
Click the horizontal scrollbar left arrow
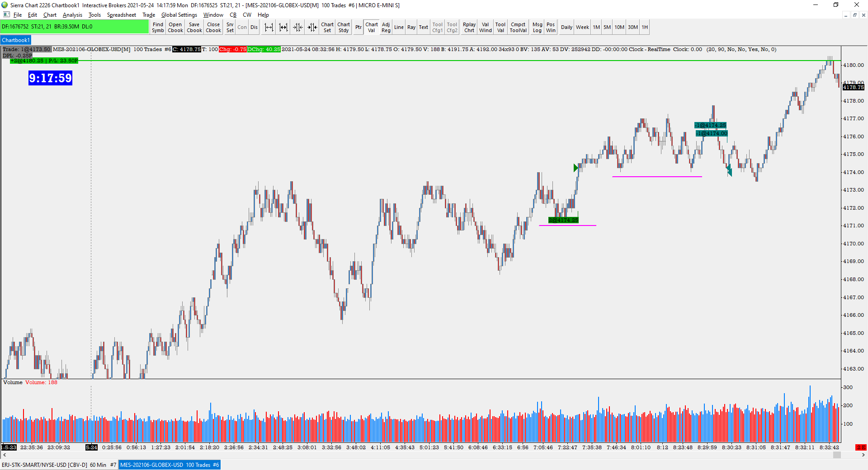[4, 455]
